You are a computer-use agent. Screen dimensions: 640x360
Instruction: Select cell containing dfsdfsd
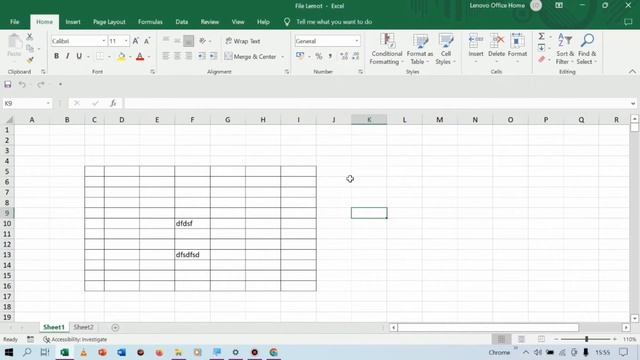click(192, 255)
